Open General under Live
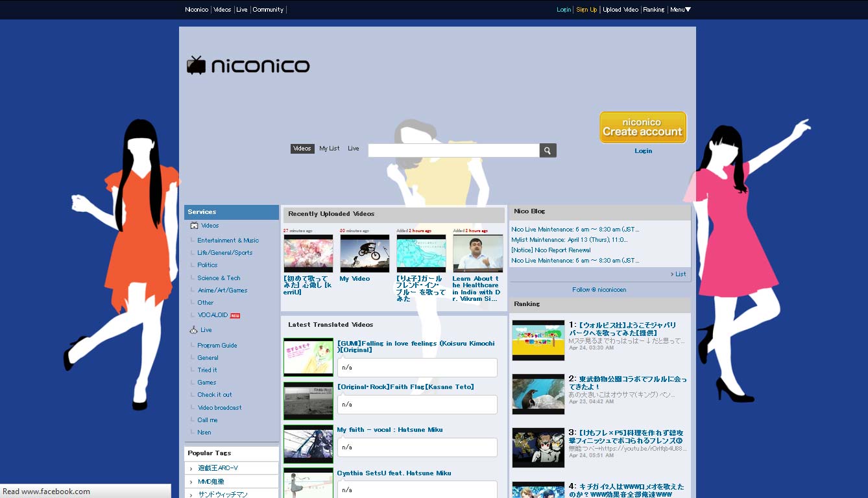The height and width of the screenshot is (498, 868). [208, 358]
